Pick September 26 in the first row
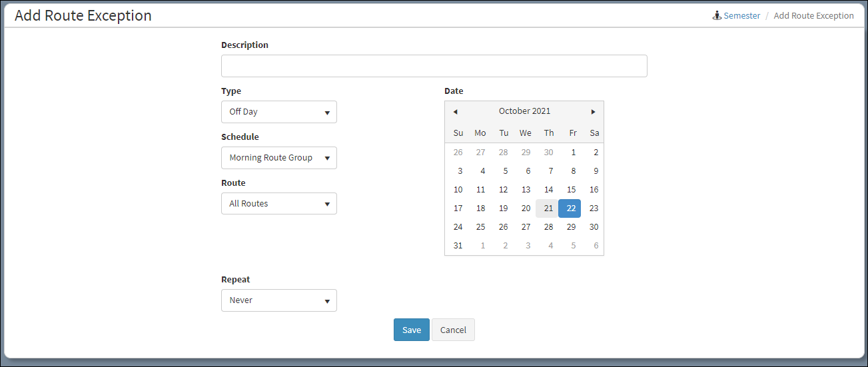 458,153
